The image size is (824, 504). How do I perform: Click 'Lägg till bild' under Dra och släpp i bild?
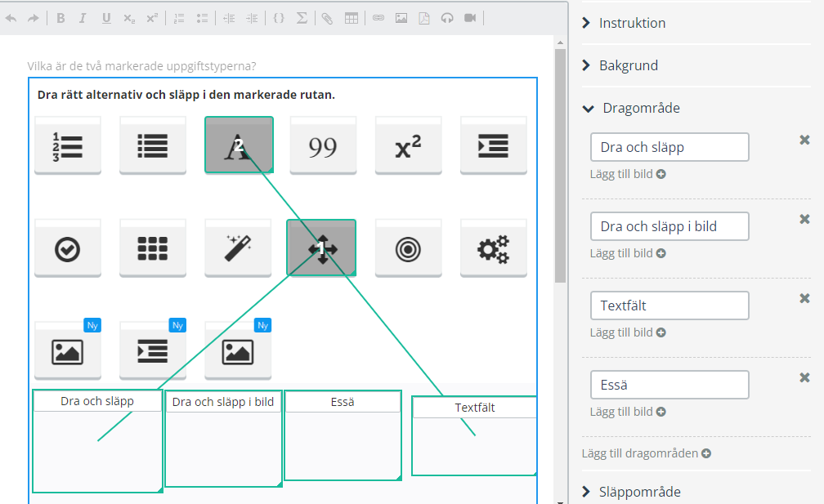point(628,253)
